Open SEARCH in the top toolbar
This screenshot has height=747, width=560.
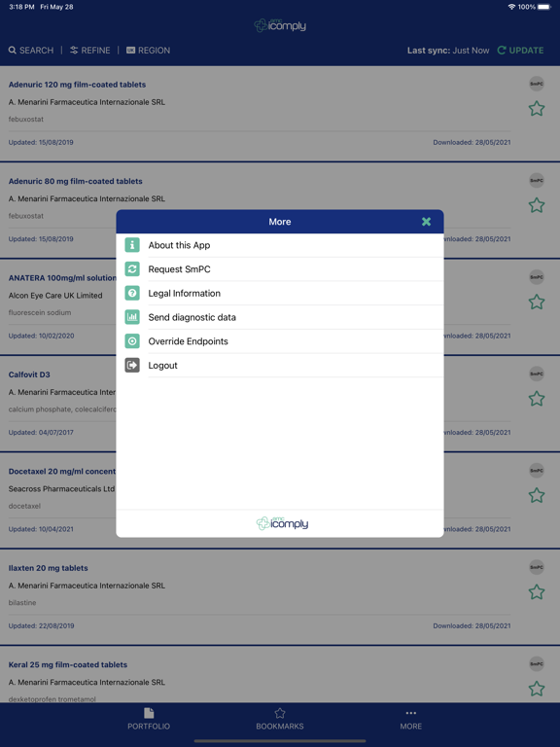[x=31, y=51]
